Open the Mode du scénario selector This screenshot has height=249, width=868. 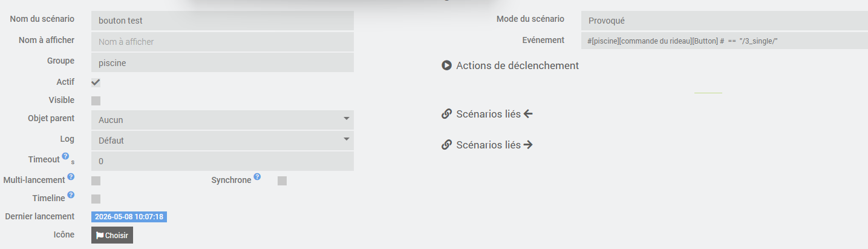click(x=725, y=20)
